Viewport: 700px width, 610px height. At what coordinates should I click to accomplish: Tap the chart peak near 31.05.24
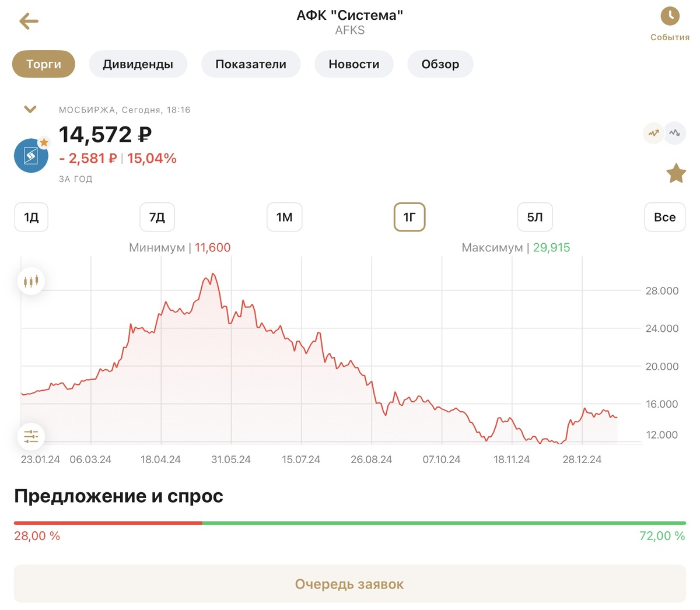pos(213,274)
